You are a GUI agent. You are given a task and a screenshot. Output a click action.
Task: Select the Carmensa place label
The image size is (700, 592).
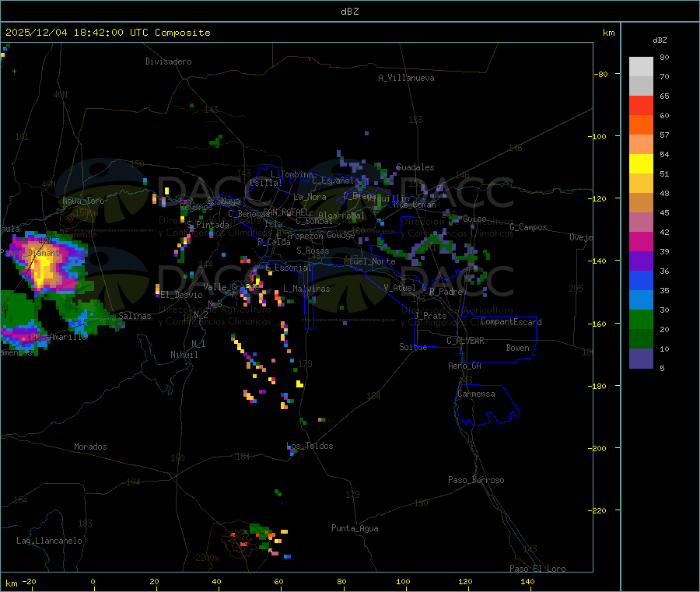pos(476,394)
